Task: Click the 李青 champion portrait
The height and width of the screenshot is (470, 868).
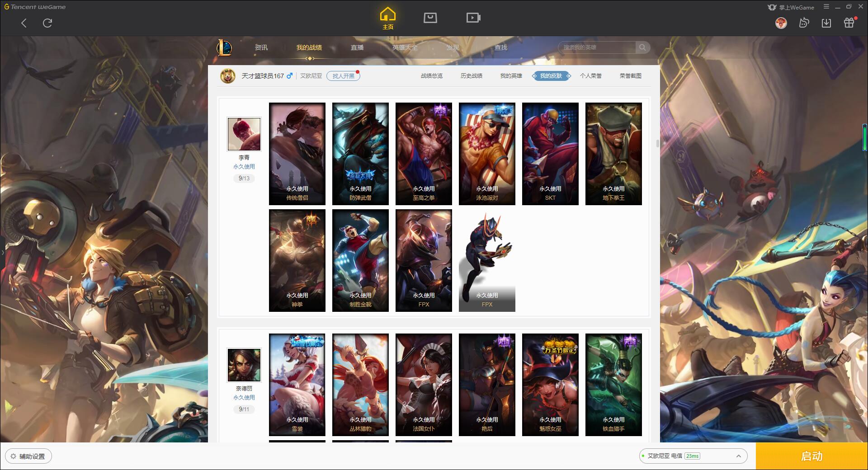Action: tap(244, 134)
